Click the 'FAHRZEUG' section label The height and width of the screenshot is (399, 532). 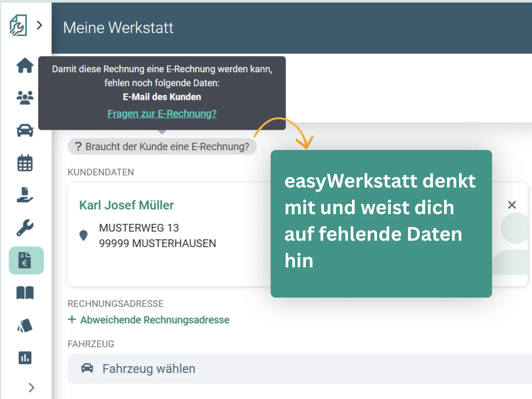click(x=91, y=344)
